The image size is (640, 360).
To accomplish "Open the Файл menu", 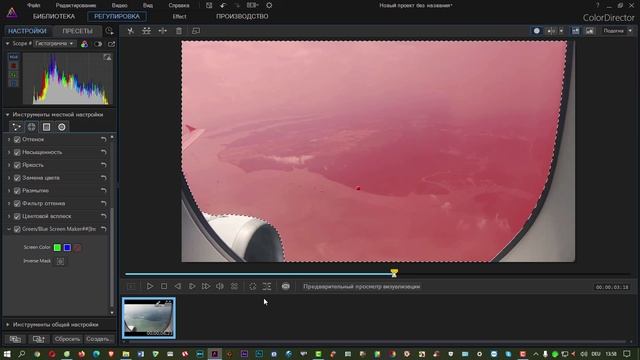I will pos(33,5).
